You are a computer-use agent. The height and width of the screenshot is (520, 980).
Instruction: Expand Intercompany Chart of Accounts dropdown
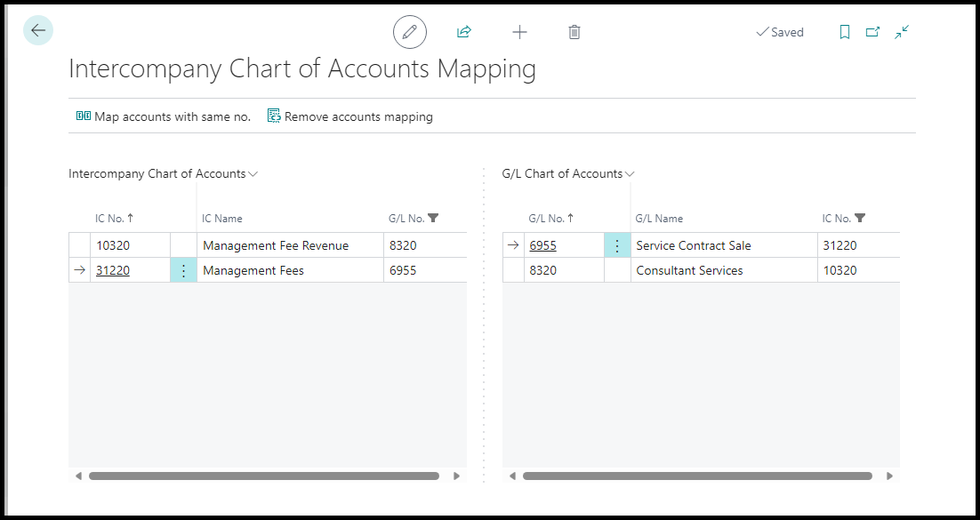pyautogui.click(x=253, y=174)
